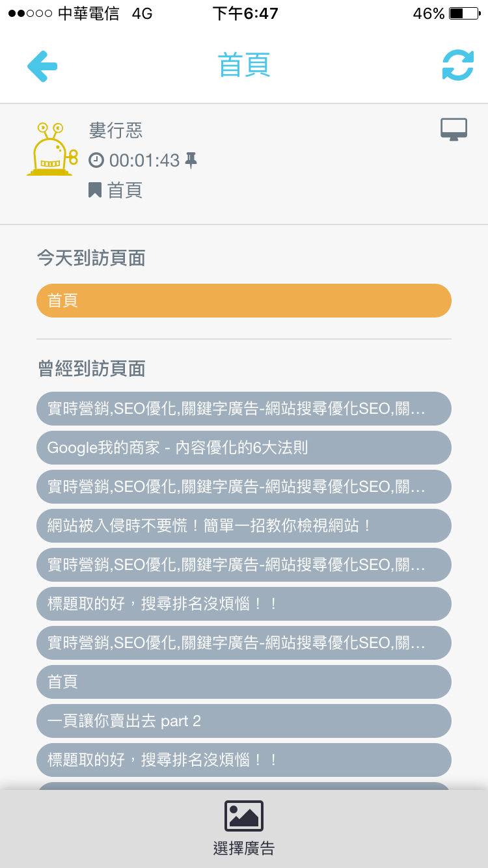
Task: Click the bookmark icon beside 首頁
Action: click(95, 190)
